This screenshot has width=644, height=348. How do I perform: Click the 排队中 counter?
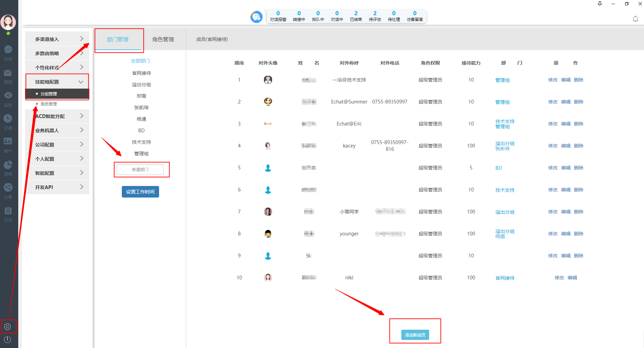coord(318,16)
